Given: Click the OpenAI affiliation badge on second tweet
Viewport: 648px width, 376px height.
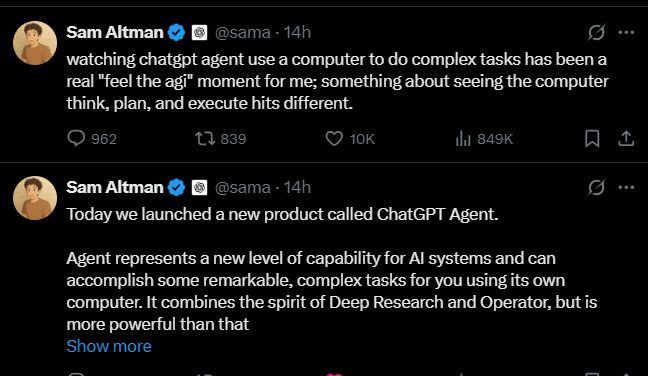Looking at the screenshot, I should (x=199, y=188).
